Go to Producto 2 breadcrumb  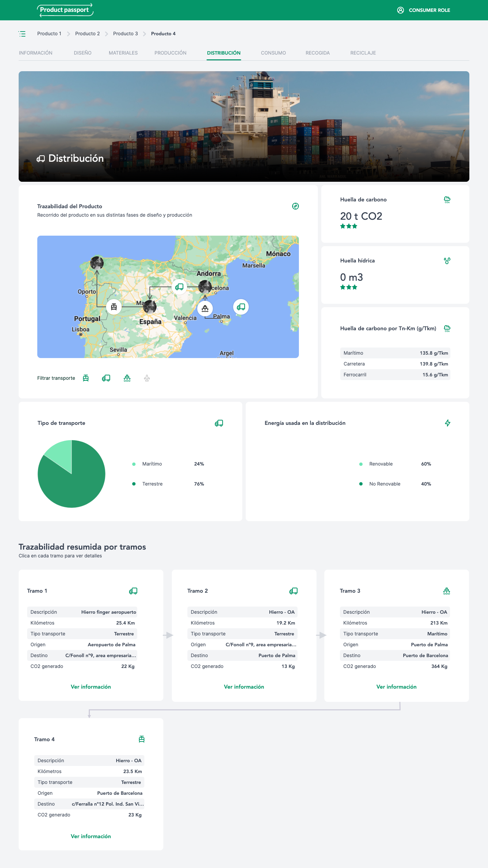coord(87,34)
